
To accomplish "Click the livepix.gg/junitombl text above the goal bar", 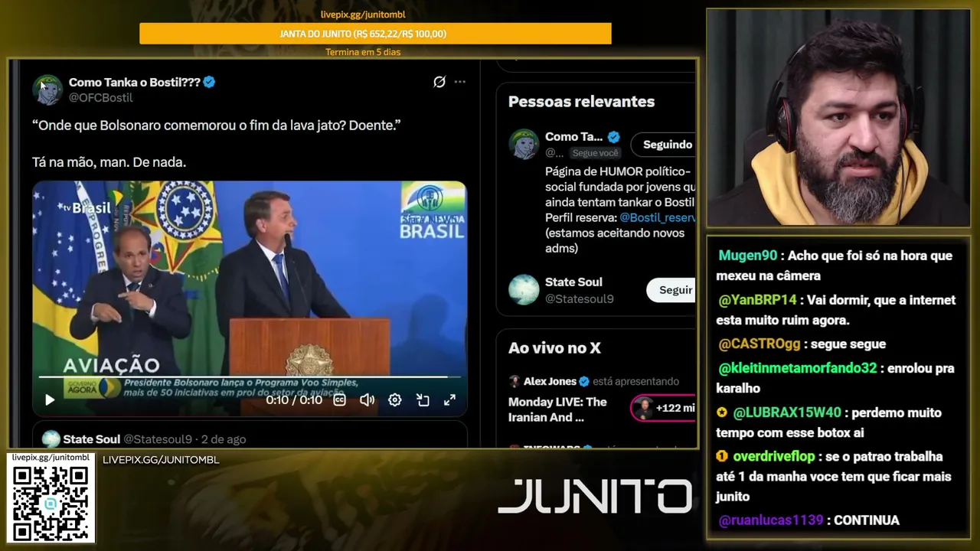I will [363, 15].
